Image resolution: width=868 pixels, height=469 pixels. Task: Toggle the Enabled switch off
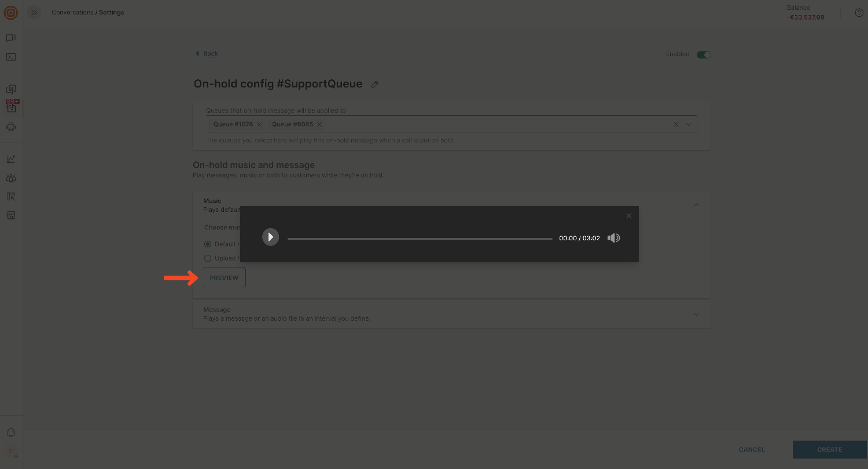pos(703,54)
